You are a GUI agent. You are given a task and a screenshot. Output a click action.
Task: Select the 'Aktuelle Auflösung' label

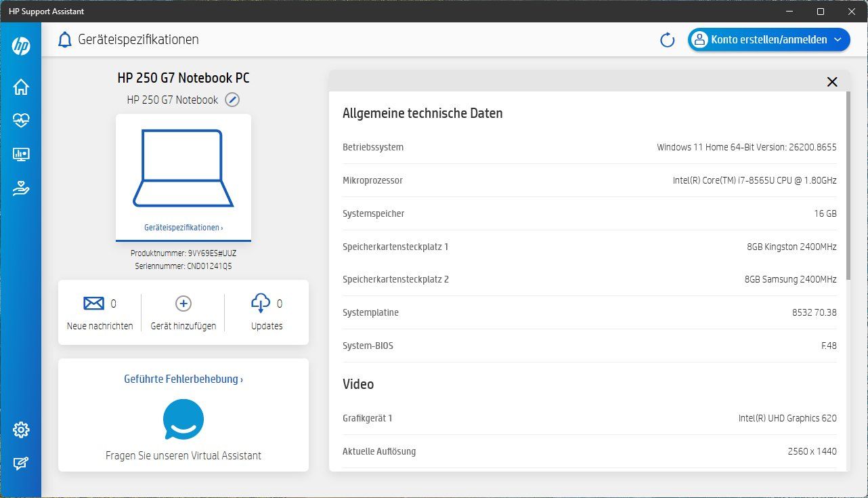point(379,451)
